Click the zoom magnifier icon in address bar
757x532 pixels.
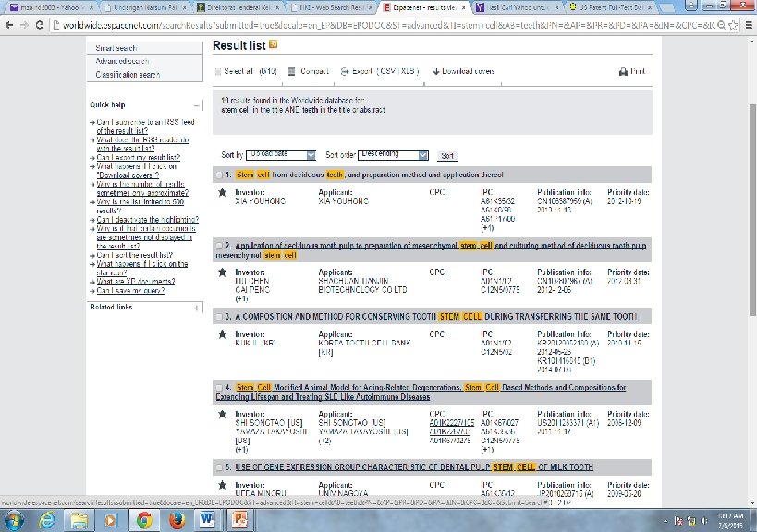(721, 25)
